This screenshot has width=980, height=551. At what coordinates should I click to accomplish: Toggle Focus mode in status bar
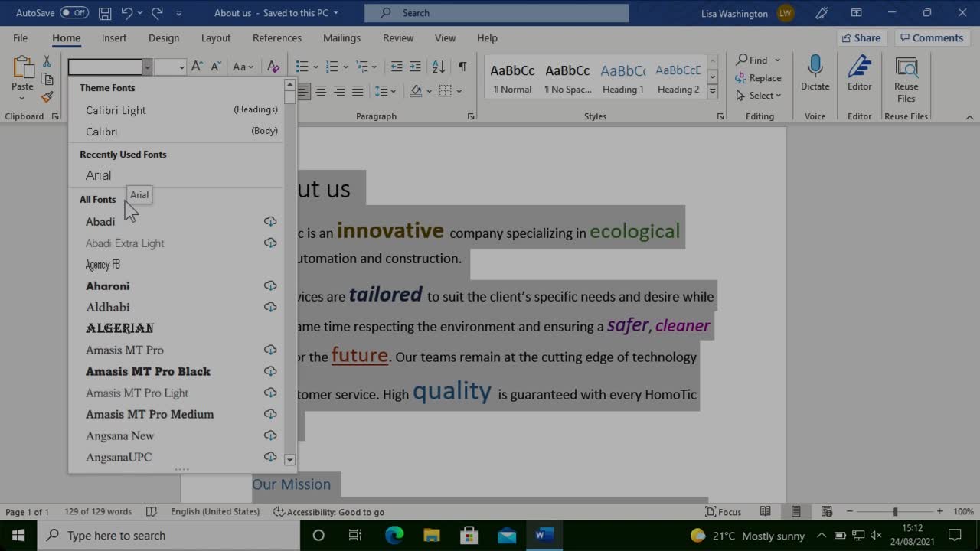coord(723,512)
